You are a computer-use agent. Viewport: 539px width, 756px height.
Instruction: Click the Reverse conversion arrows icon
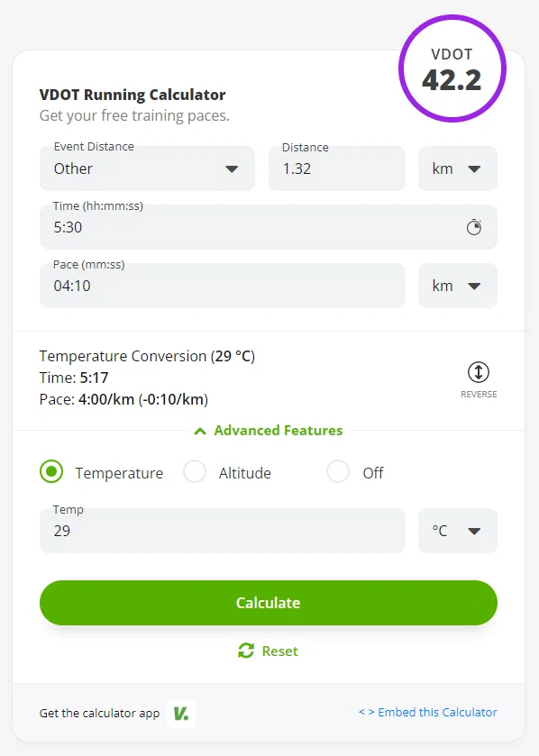coord(479,372)
